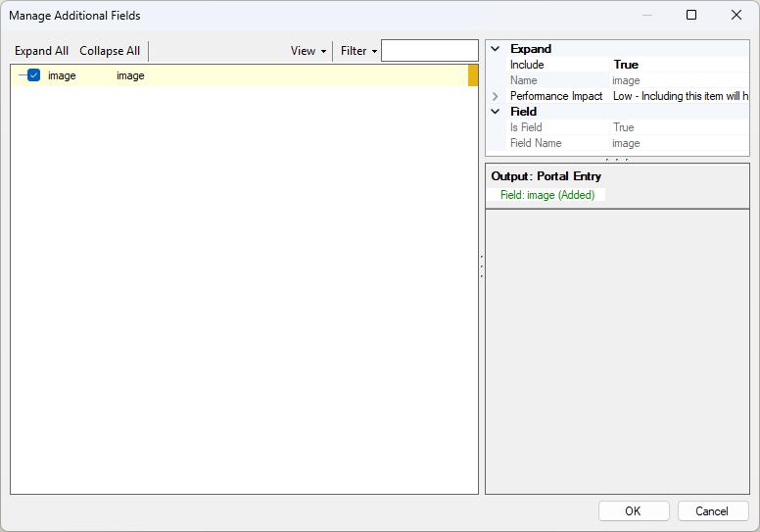The width and height of the screenshot is (760, 532).
Task: Expand the Performance Impact property
Action: pos(496,96)
